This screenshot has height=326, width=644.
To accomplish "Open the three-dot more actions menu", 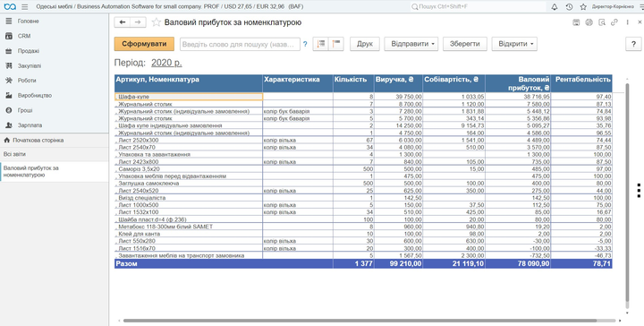I will pyautogui.click(x=628, y=22).
